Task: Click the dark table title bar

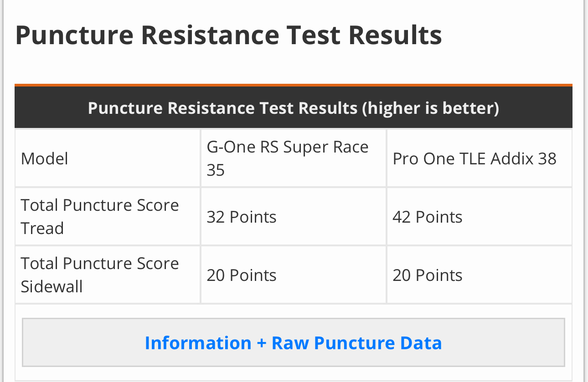Action: coord(293,108)
